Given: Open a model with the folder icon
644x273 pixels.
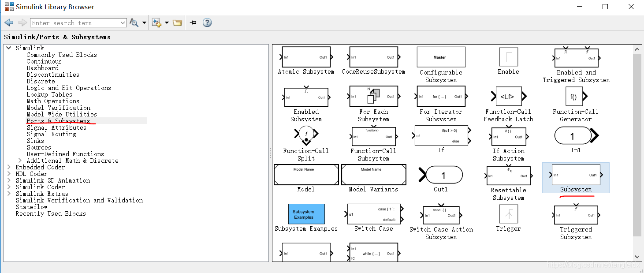Looking at the screenshot, I should tap(178, 22).
